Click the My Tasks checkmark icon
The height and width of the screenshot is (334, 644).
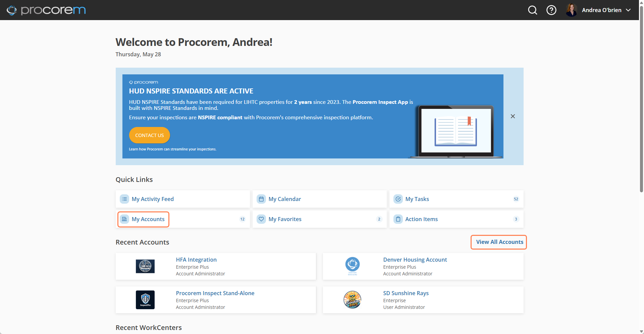click(x=398, y=199)
